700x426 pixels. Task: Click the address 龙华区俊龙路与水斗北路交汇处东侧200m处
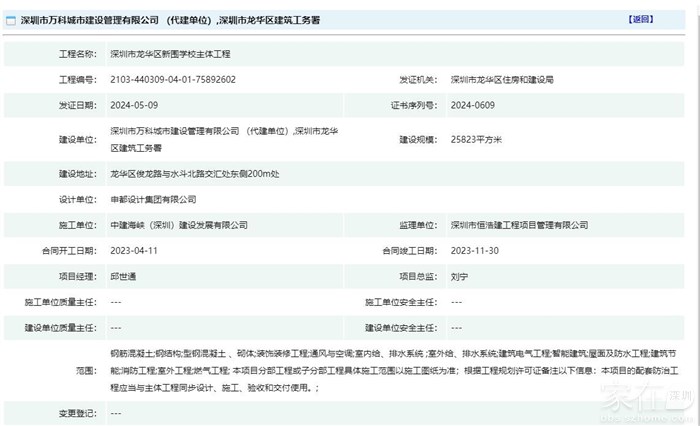(187, 174)
